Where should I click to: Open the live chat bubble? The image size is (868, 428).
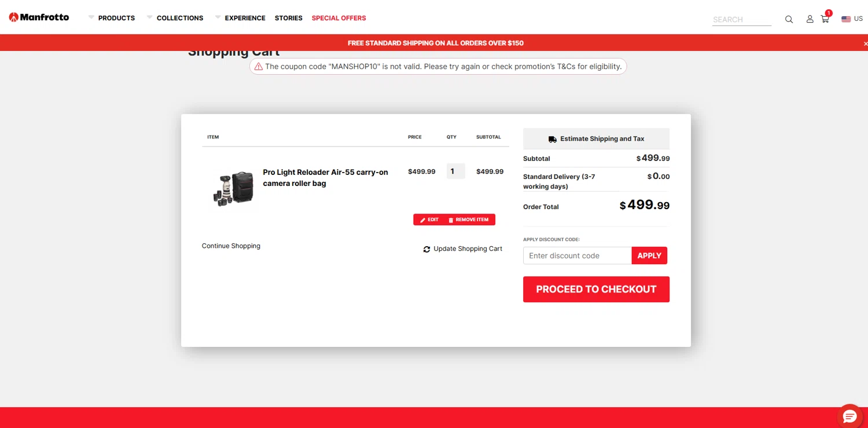click(x=849, y=416)
